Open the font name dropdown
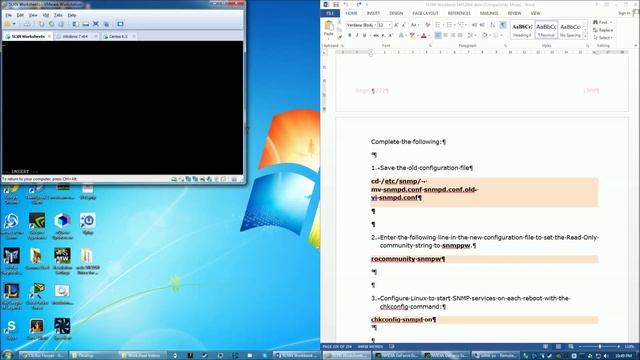This screenshot has height=360, width=640. tap(375, 25)
